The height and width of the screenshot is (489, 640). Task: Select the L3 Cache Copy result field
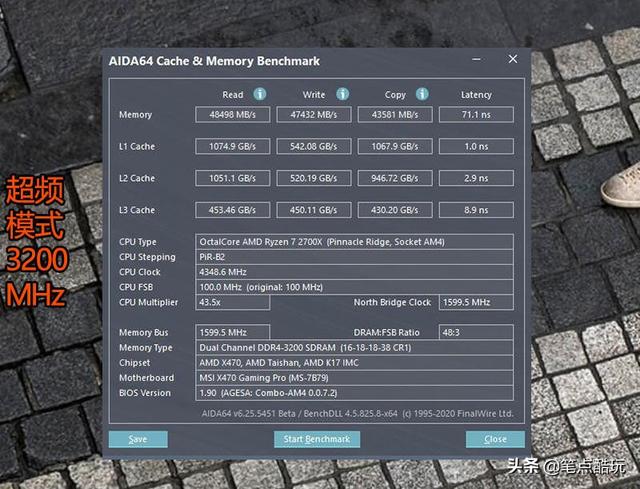[395, 210]
